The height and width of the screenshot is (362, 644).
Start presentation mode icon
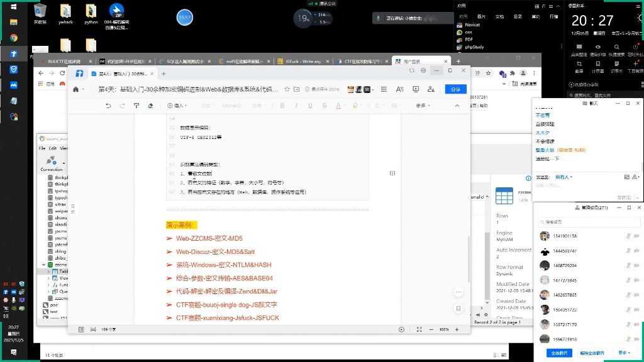(416, 89)
